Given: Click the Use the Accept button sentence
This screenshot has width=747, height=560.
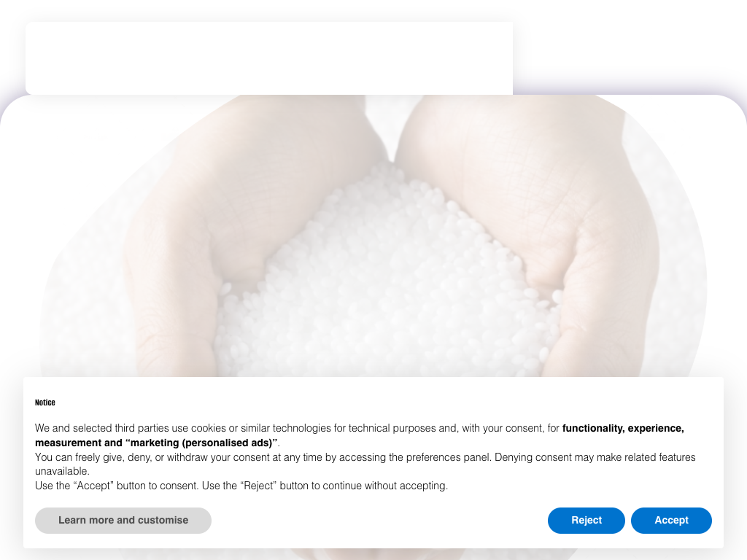Looking at the screenshot, I should tap(241, 486).
